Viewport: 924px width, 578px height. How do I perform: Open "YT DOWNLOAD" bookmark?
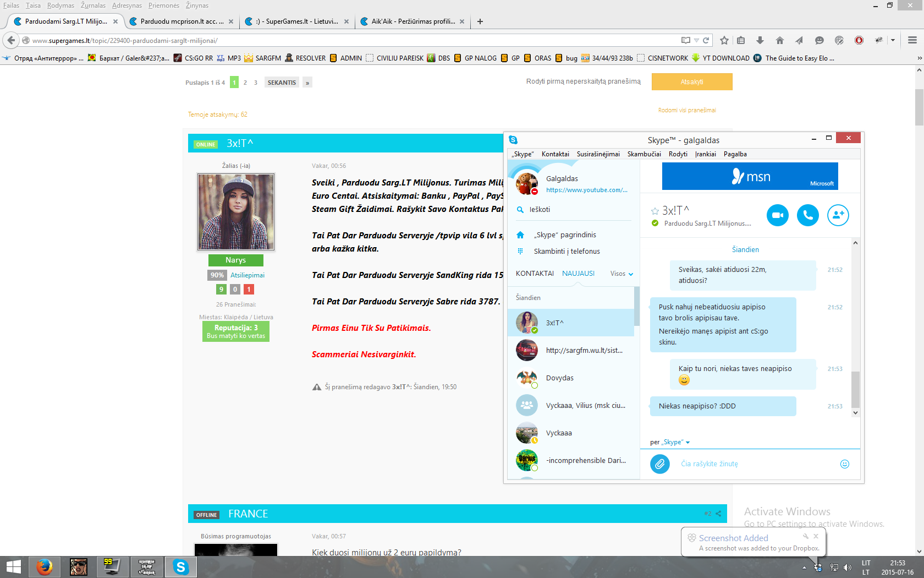point(721,58)
